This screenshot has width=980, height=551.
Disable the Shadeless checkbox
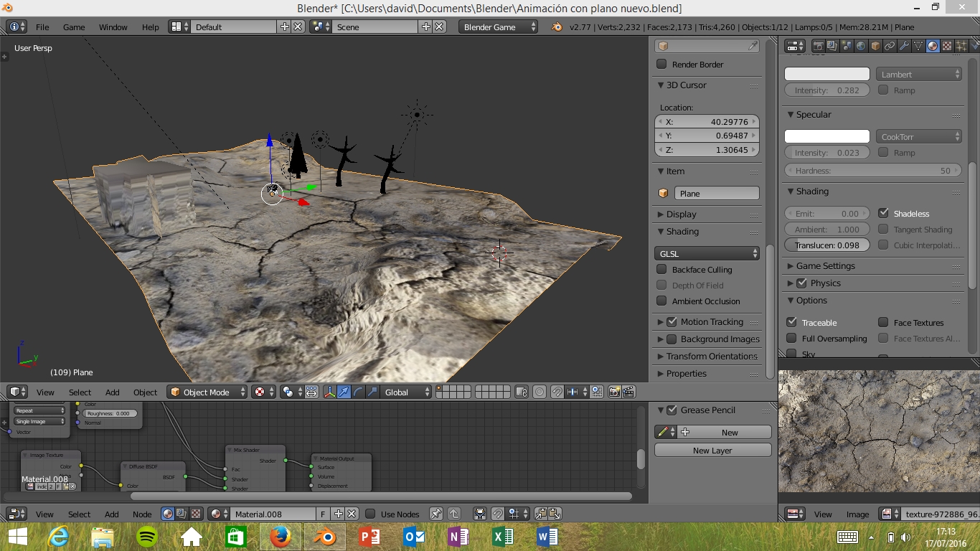[883, 213]
